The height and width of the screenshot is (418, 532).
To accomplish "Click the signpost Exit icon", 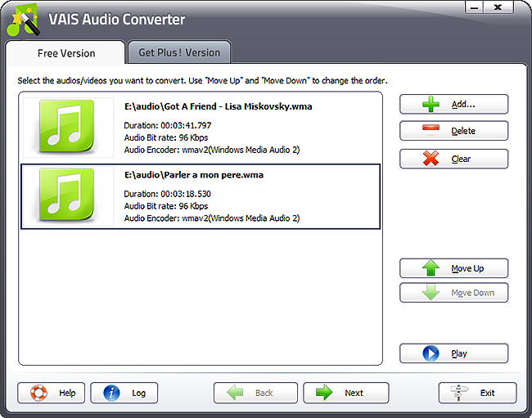I will [x=459, y=393].
